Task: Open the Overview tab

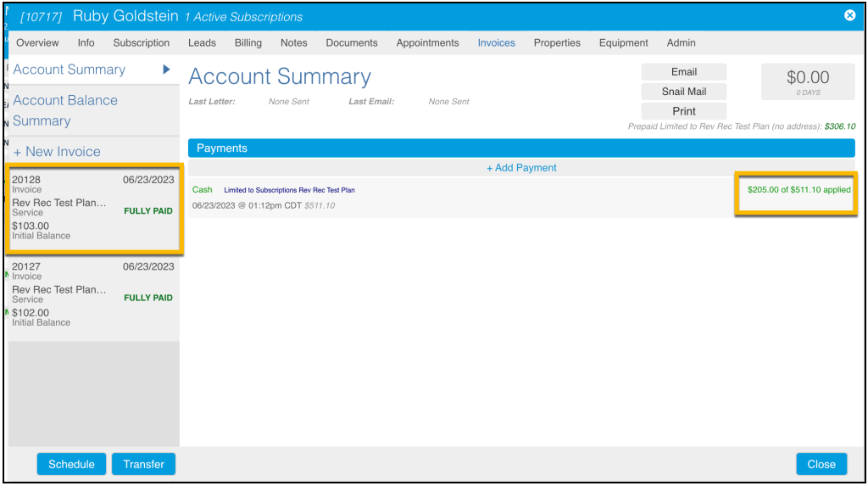Action: point(37,42)
